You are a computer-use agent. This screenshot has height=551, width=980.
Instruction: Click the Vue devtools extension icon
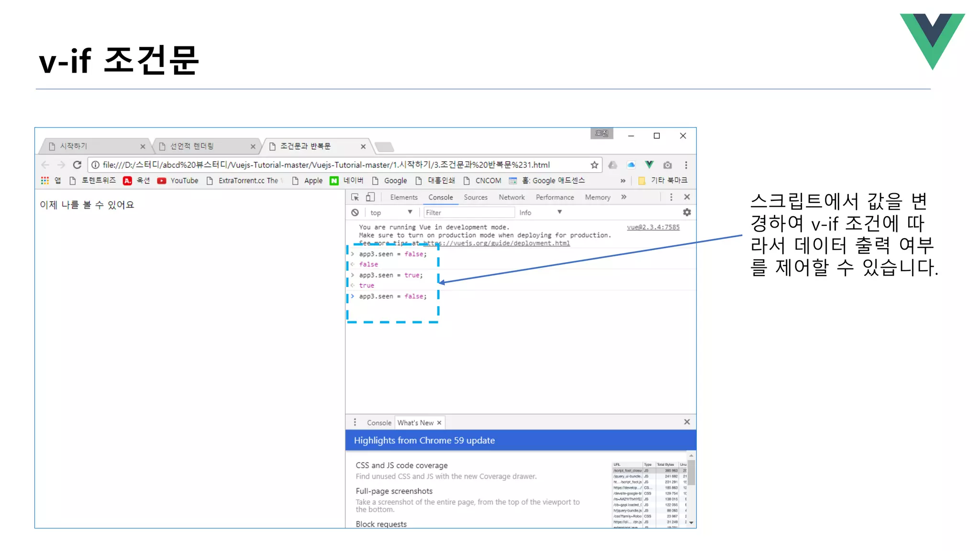[649, 165]
